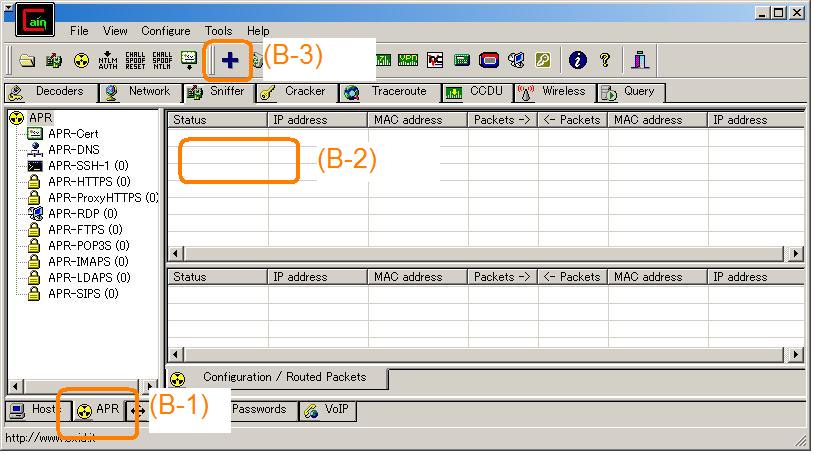The width and height of the screenshot is (814, 454).
Task: Open the Help menu
Action: 258,31
